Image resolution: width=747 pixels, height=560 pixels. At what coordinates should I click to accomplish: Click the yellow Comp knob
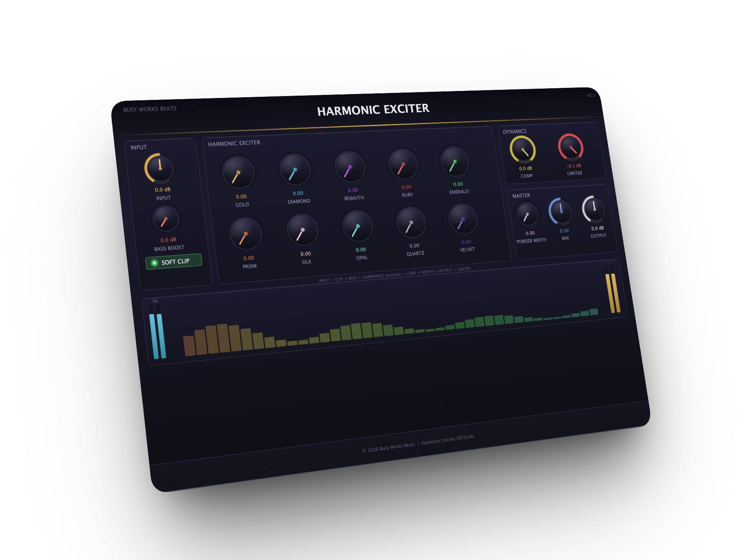[523, 149]
